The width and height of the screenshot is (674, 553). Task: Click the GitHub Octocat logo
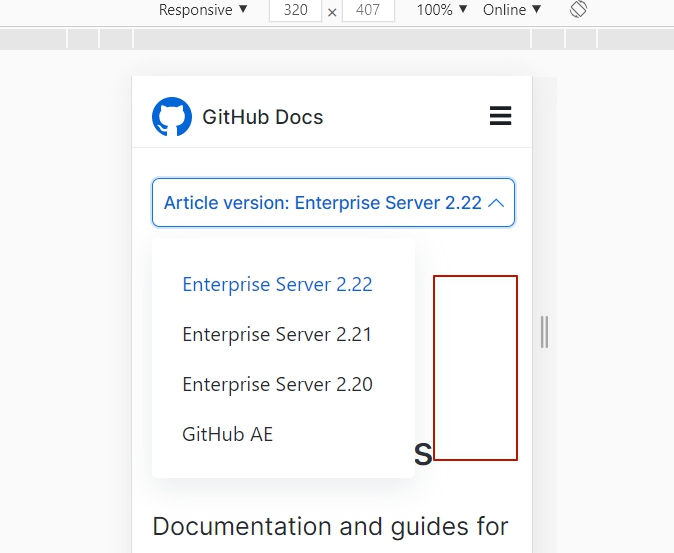172,116
